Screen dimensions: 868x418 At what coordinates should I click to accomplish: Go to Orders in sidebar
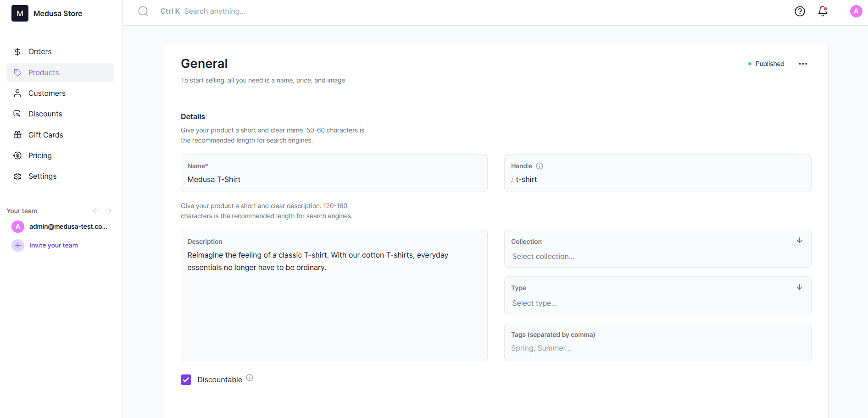40,52
